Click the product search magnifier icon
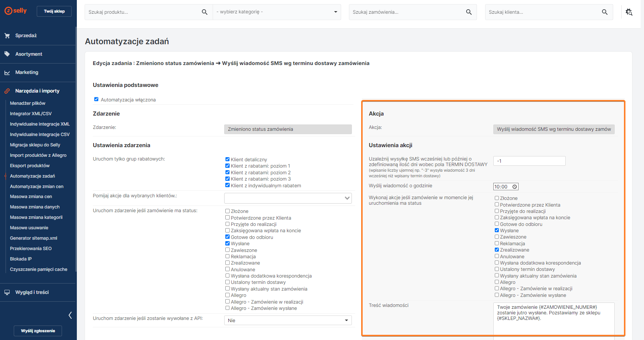The width and height of the screenshot is (644, 340). point(204,12)
